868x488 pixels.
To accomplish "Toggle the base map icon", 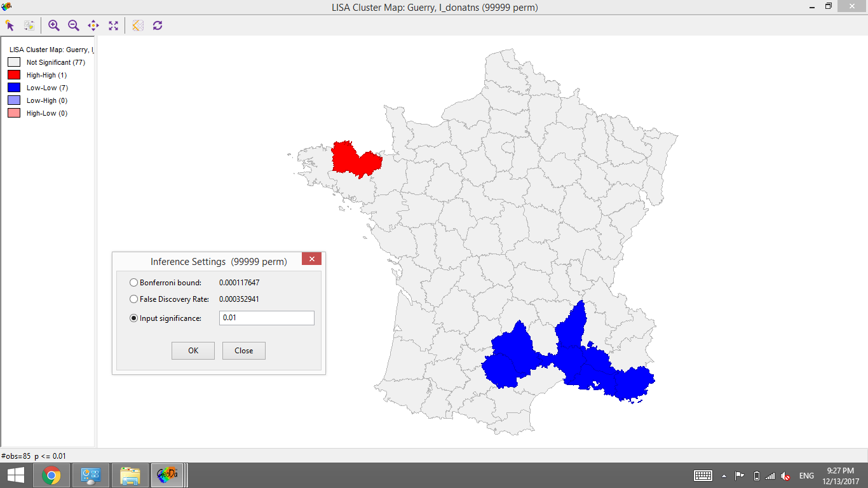I will point(137,25).
